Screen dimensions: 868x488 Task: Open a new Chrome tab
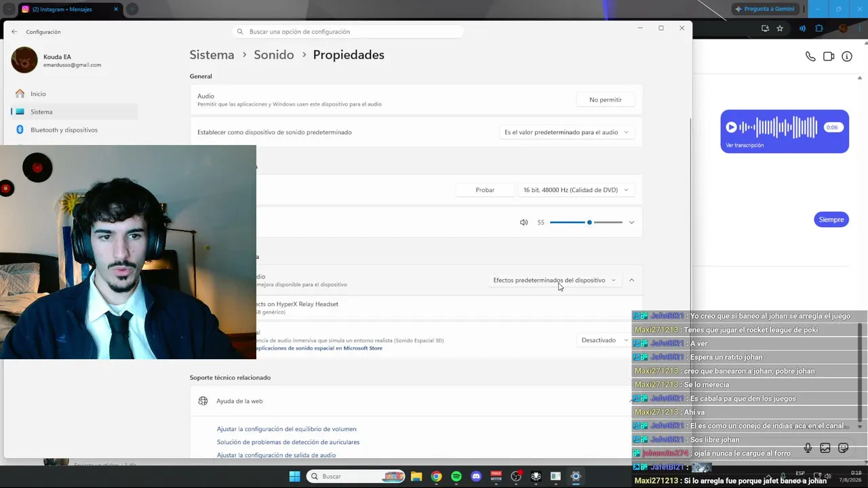[x=133, y=9]
